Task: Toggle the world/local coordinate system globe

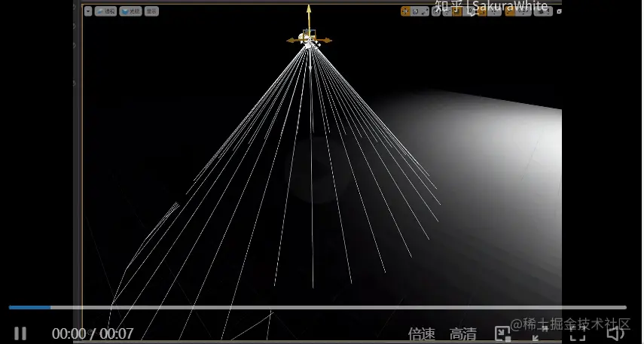Action: tap(436, 11)
